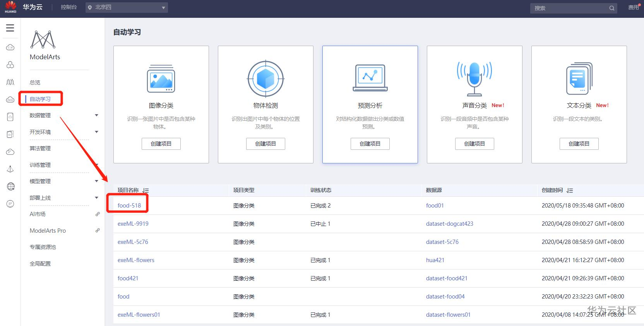Expand the 数据管理 submenu arrow
Viewport: 644px width, 326px height.
[x=97, y=115]
